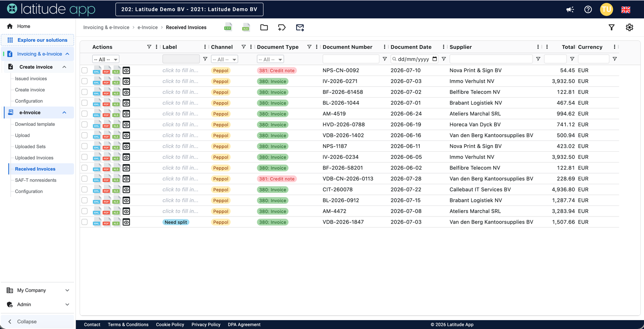The height and width of the screenshot is (329, 644).
Task: Open the Privacy Policy footer link
Action: pos(206,325)
